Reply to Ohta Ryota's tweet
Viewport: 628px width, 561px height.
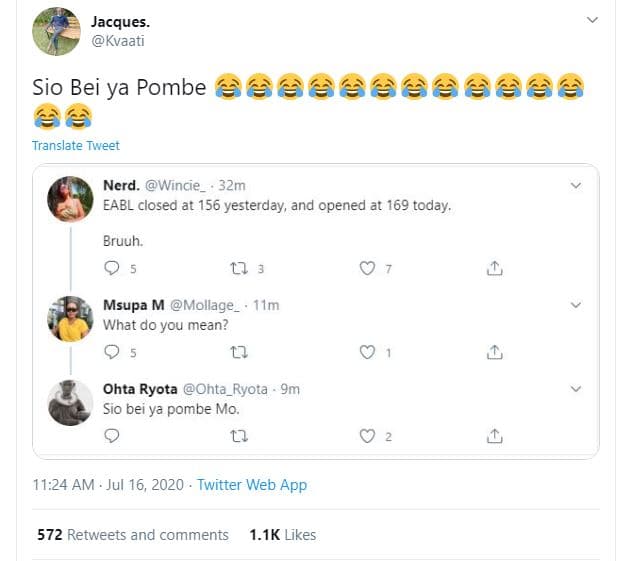[112, 436]
